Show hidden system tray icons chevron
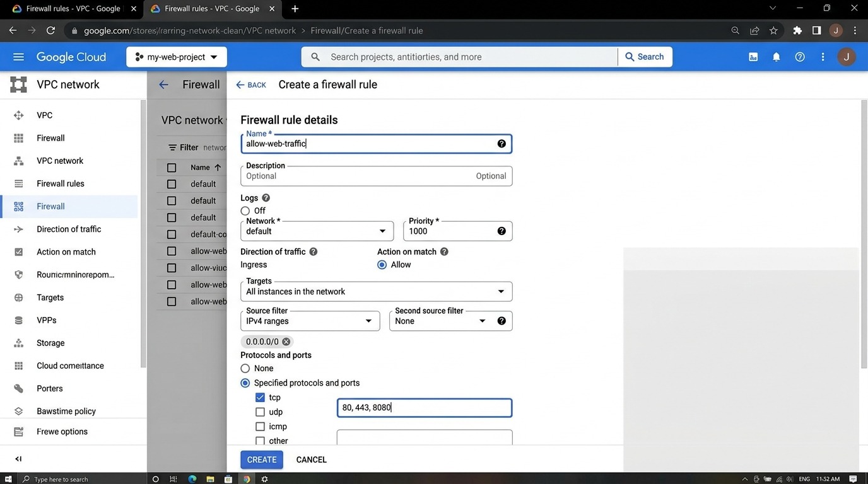868x484 pixels. [745, 479]
